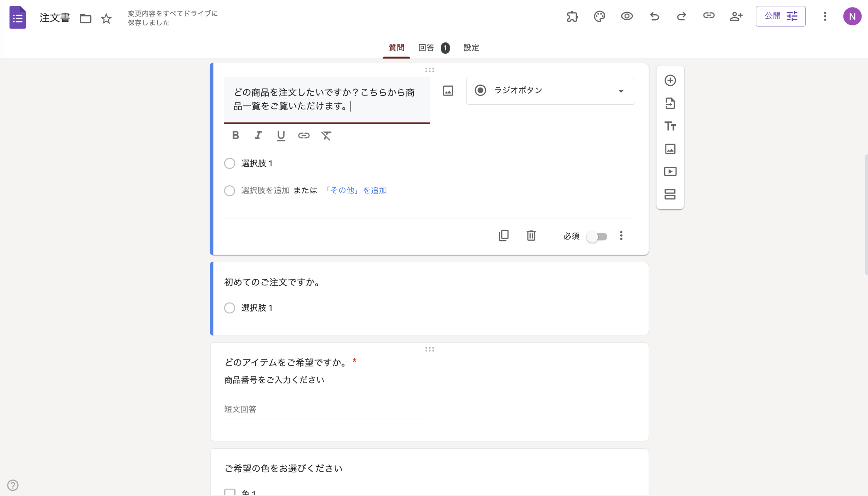Viewport: 868px width, 496px height.
Task: Click the 商品番号をご入力ください description
Action: coord(274,380)
